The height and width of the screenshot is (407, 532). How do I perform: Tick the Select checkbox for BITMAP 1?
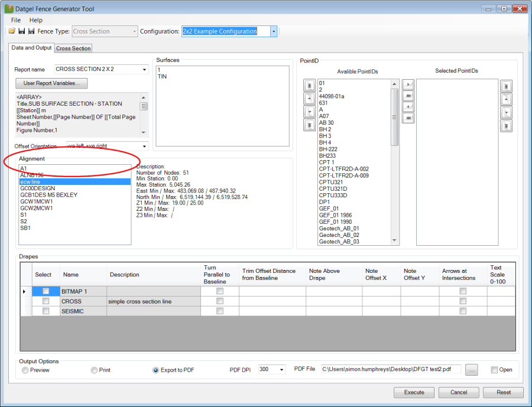46,291
